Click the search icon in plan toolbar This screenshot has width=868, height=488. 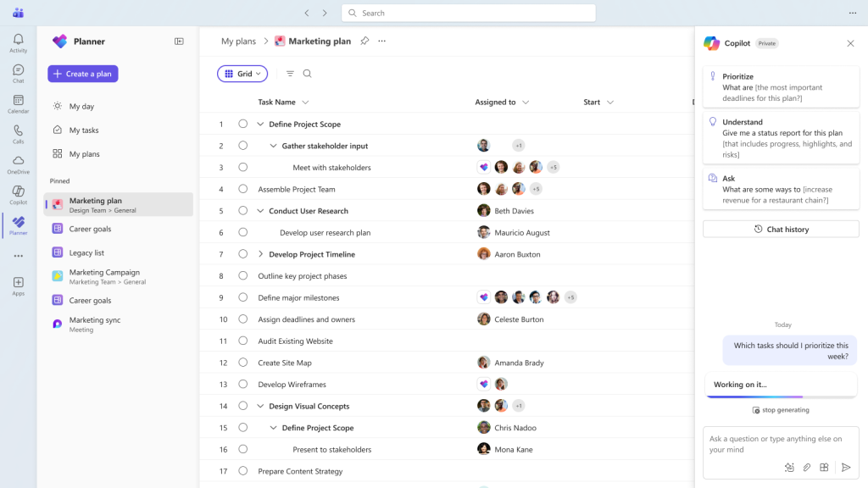tap(307, 74)
